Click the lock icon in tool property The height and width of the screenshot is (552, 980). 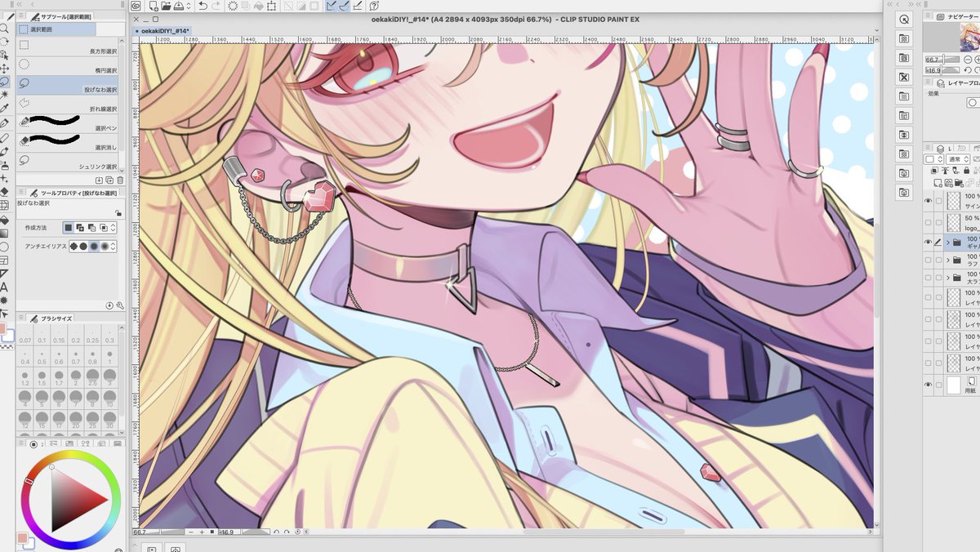pos(118,212)
